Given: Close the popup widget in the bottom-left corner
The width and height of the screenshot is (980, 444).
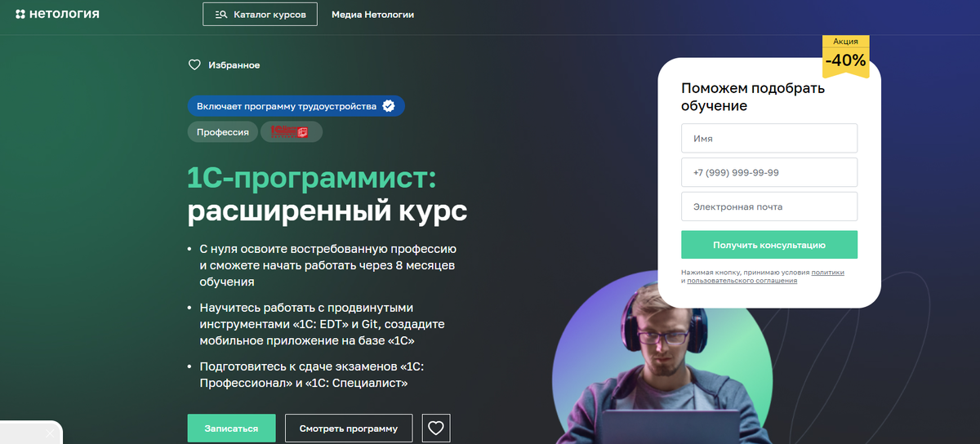Looking at the screenshot, I should pos(51,433).
